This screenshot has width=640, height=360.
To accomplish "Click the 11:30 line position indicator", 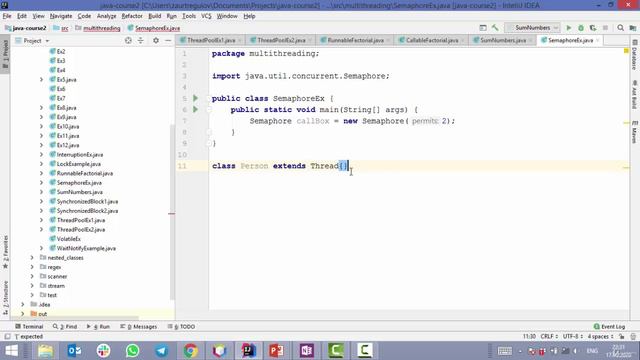I will point(529,337).
